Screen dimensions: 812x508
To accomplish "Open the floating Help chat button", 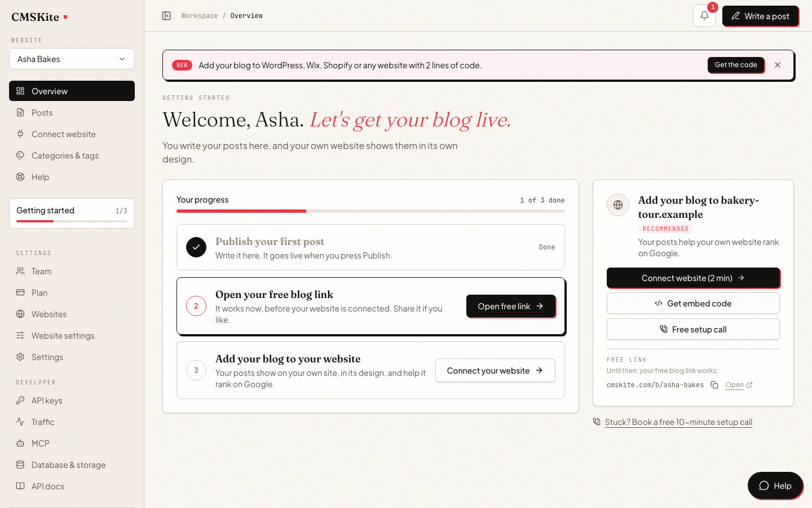I will pos(775,485).
